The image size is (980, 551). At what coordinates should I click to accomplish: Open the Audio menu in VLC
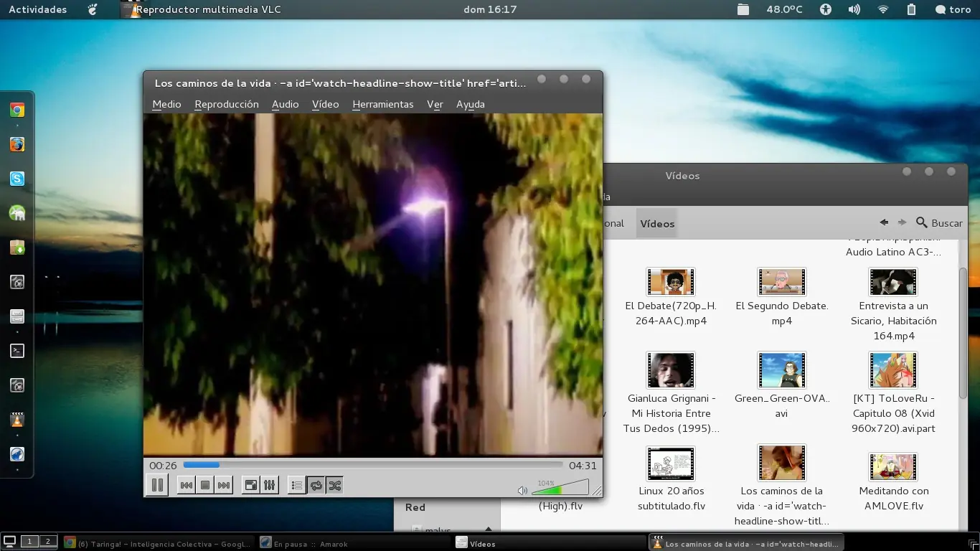[285, 104]
